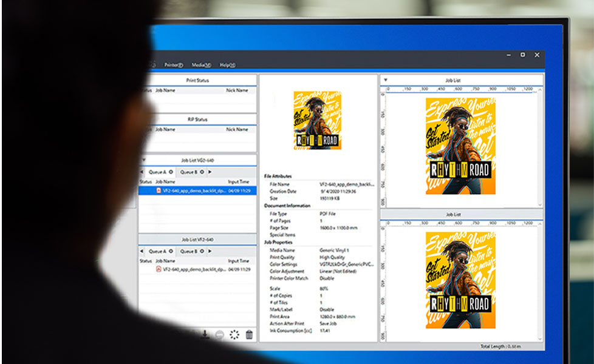594x364 pixels.
Task: Click the job preview thumbnail above File Attributes
Action: [x=317, y=121]
